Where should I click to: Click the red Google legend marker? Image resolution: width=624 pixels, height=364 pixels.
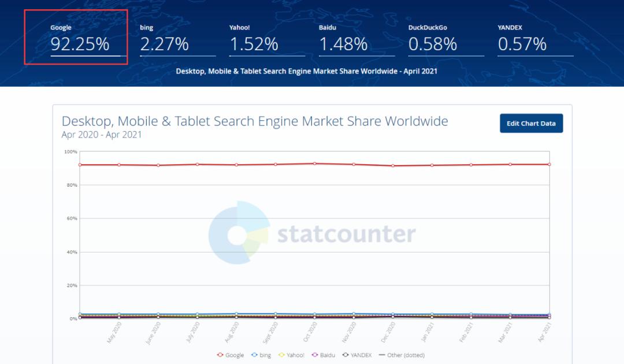220,355
